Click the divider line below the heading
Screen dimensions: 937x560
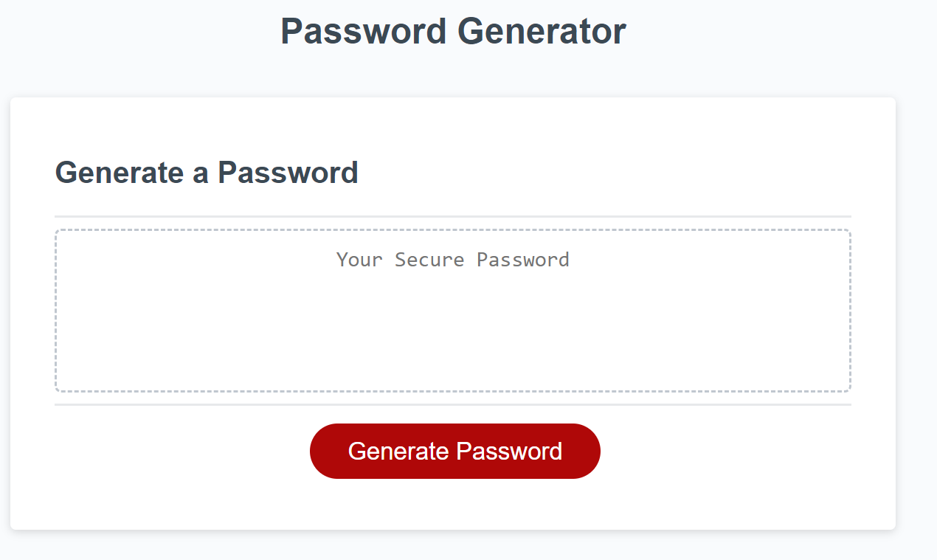click(452, 215)
